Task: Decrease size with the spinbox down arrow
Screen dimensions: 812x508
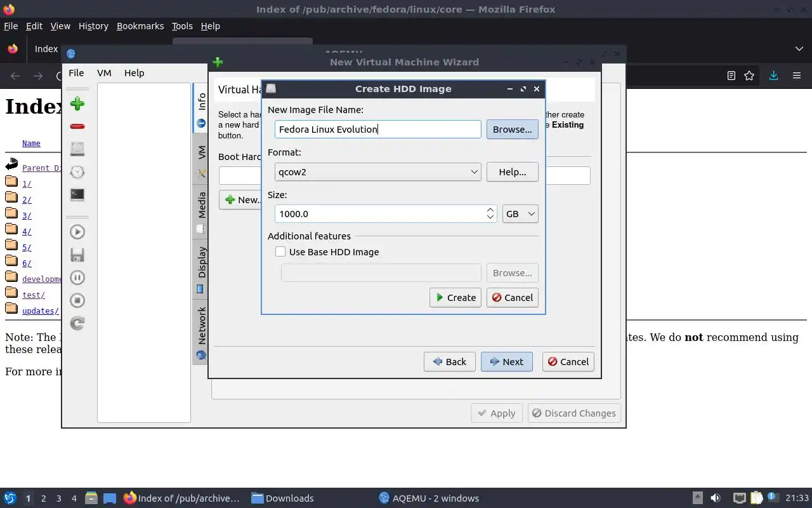Action: [490, 218]
